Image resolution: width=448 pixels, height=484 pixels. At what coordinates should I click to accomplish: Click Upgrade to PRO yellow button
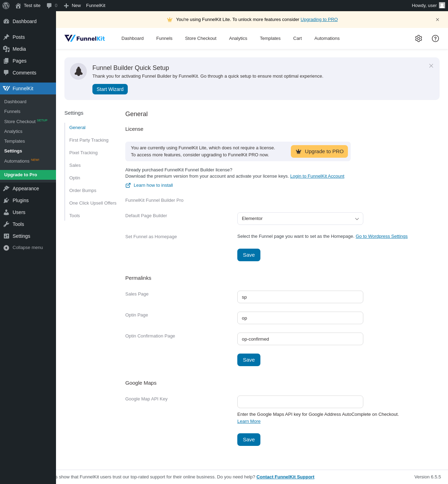pos(319,151)
